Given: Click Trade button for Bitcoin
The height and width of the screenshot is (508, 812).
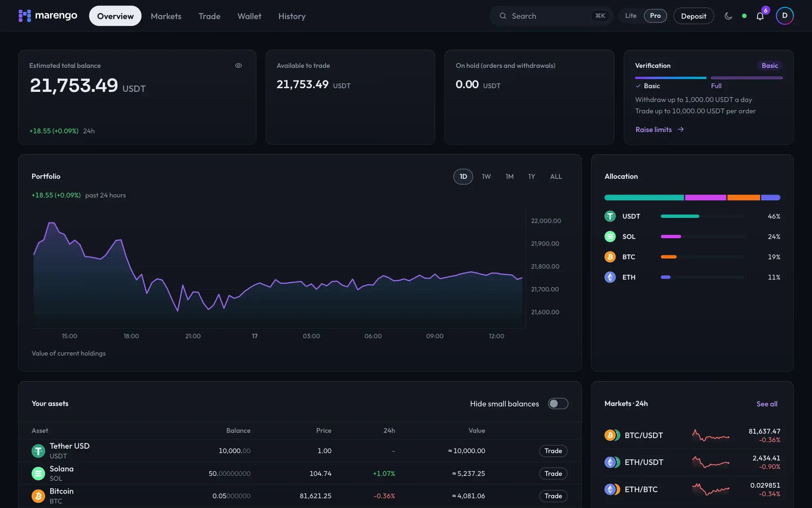Looking at the screenshot, I should point(553,496).
